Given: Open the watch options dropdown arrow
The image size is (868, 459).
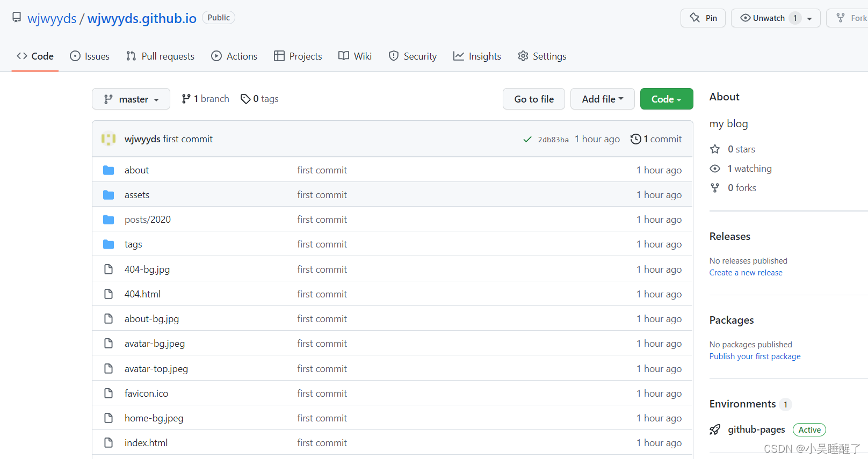Looking at the screenshot, I should point(809,18).
